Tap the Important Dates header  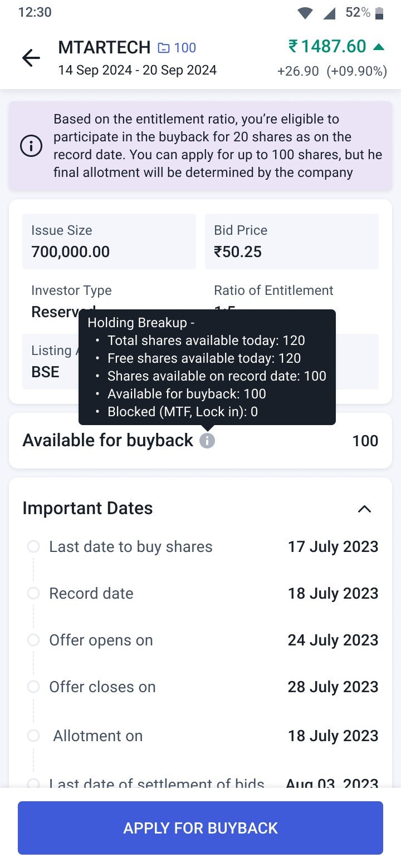click(x=87, y=509)
